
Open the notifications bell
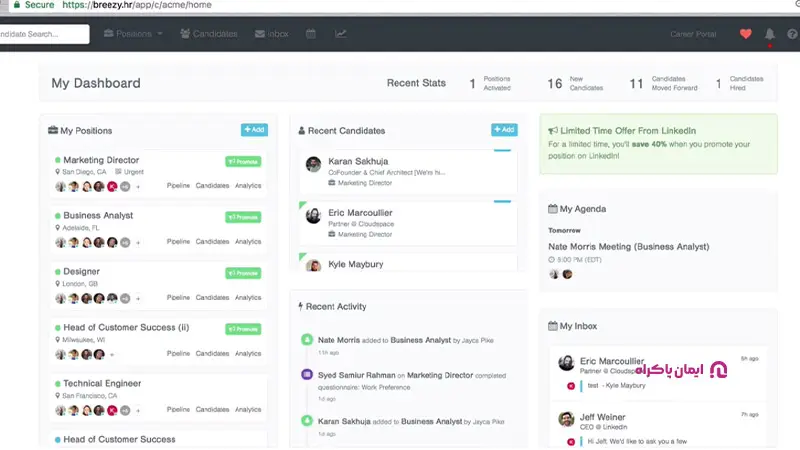coord(770,34)
